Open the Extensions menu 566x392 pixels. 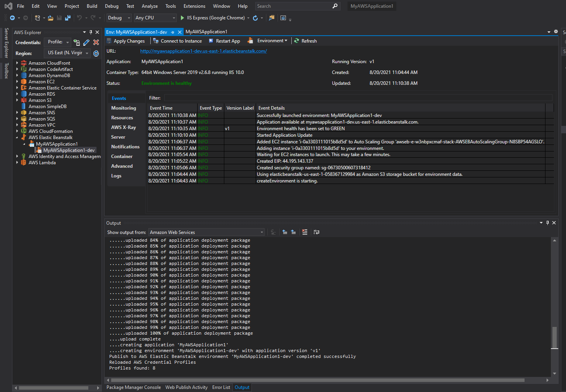click(x=194, y=6)
